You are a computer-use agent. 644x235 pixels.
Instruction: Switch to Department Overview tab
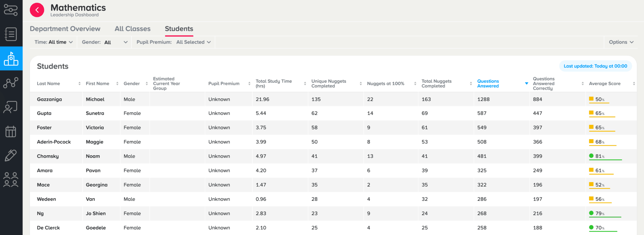point(65,29)
